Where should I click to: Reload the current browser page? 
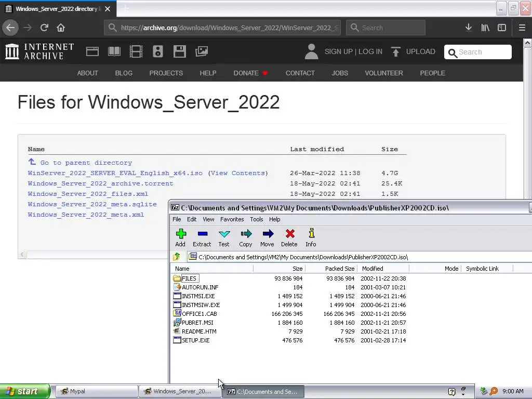[44, 28]
